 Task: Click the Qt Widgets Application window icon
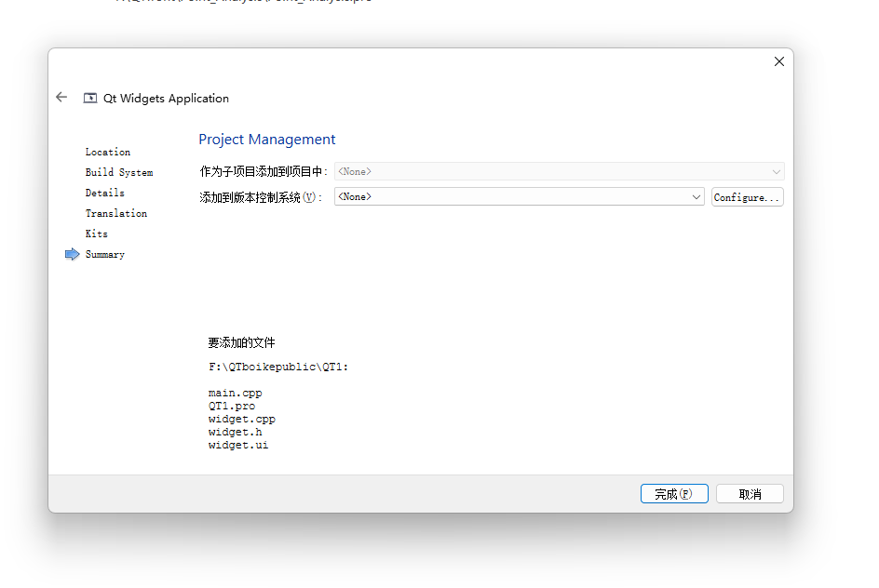(90, 99)
